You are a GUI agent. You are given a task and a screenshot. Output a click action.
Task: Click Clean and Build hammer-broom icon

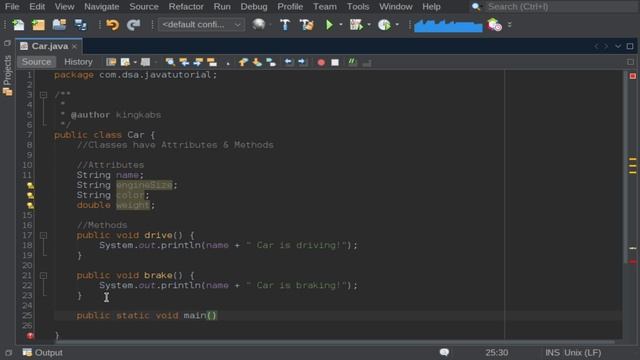tap(306, 25)
